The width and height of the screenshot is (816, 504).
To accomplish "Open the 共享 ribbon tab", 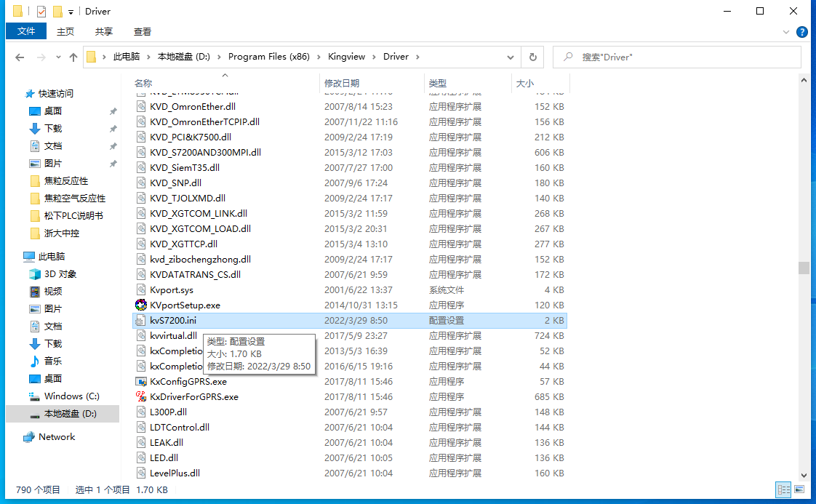I will pyautogui.click(x=103, y=32).
